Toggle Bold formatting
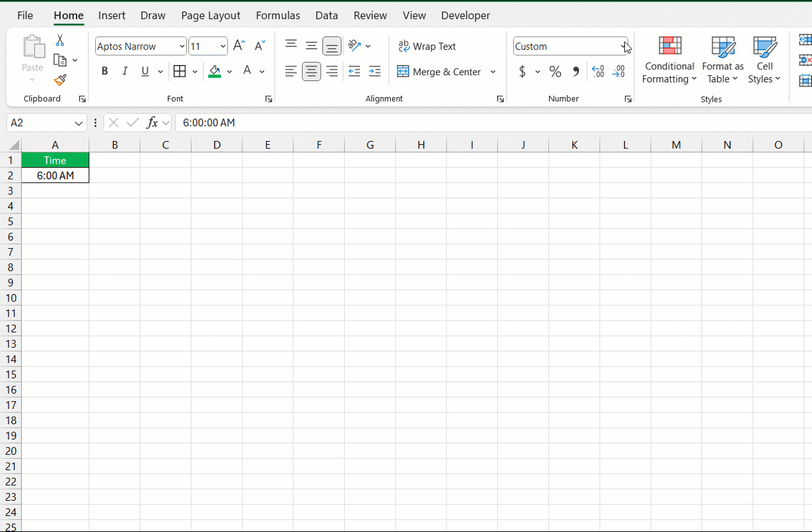The height and width of the screenshot is (532, 812). tap(104, 71)
